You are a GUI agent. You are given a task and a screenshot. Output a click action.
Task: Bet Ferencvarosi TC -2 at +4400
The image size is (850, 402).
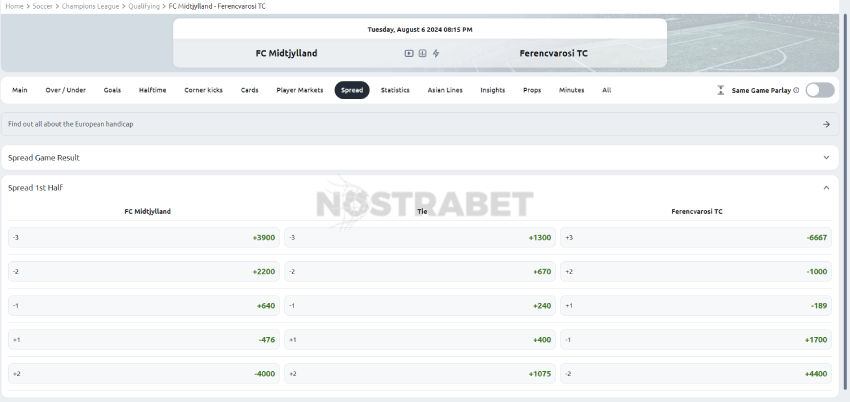pyautogui.click(x=696, y=374)
